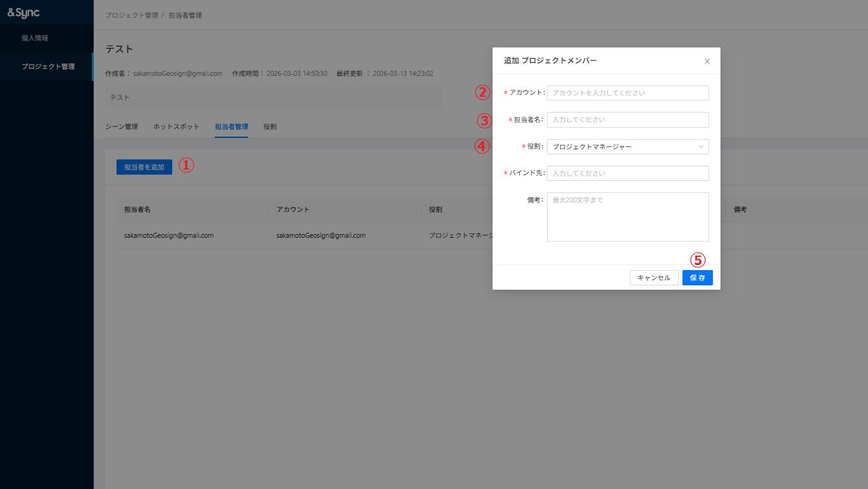Close the 追加 プロジェクトメンバー dialog with X
Image resolution: width=868 pixels, height=489 pixels.
[707, 61]
